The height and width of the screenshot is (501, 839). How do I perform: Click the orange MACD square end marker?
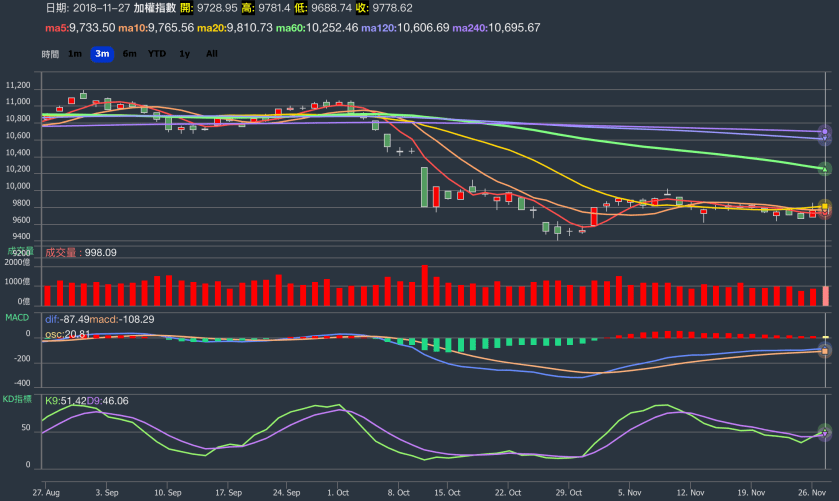click(x=825, y=351)
